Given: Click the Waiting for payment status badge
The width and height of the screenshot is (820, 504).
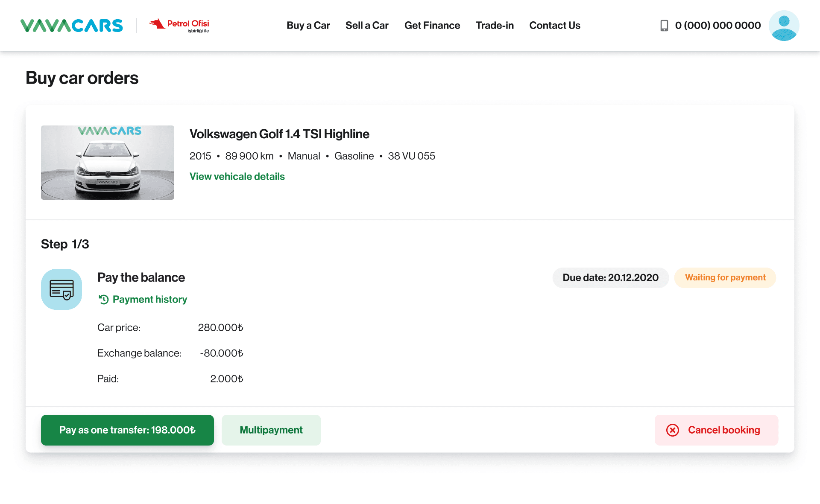Looking at the screenshot, I should (725, 278).
